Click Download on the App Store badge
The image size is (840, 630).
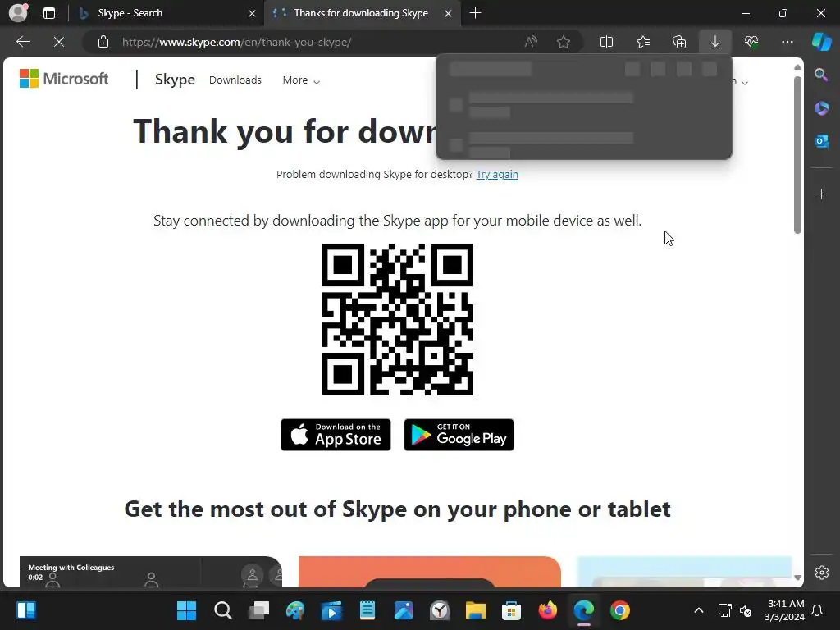tap(336, 435)
